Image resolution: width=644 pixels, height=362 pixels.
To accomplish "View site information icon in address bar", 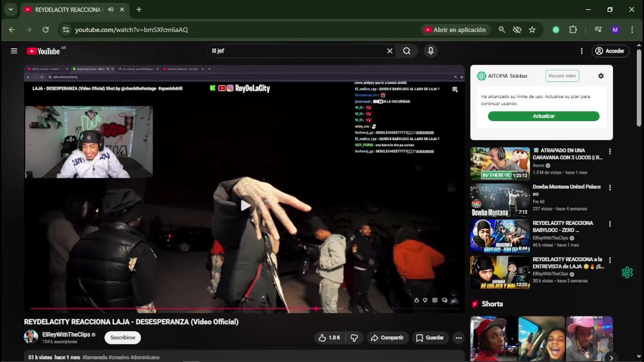I will 66,30.
